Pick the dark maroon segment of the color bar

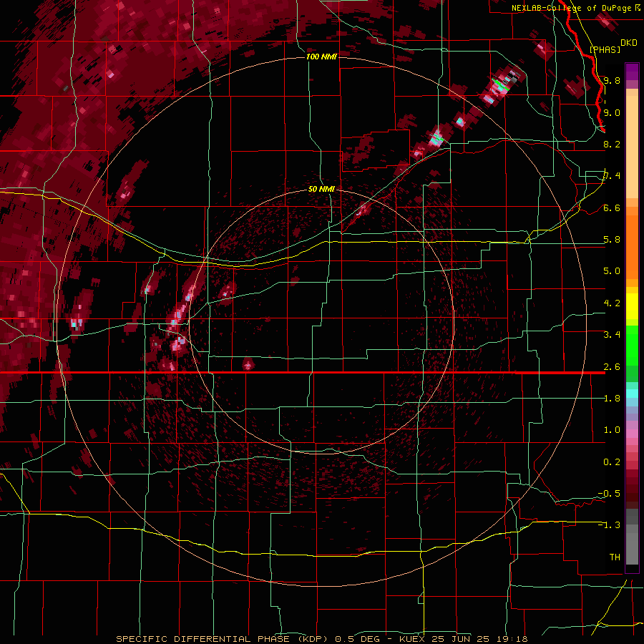632,489
